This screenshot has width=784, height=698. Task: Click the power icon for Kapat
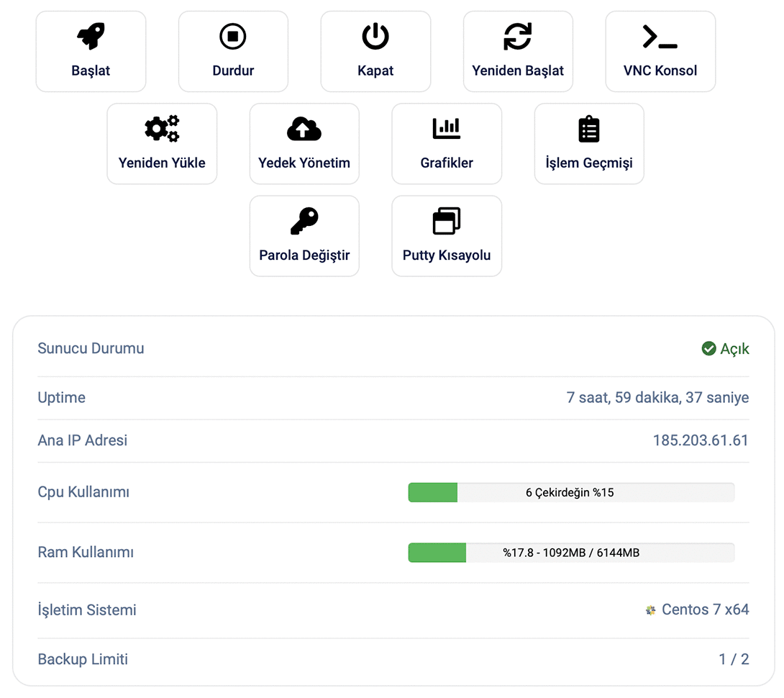[375, 36]
